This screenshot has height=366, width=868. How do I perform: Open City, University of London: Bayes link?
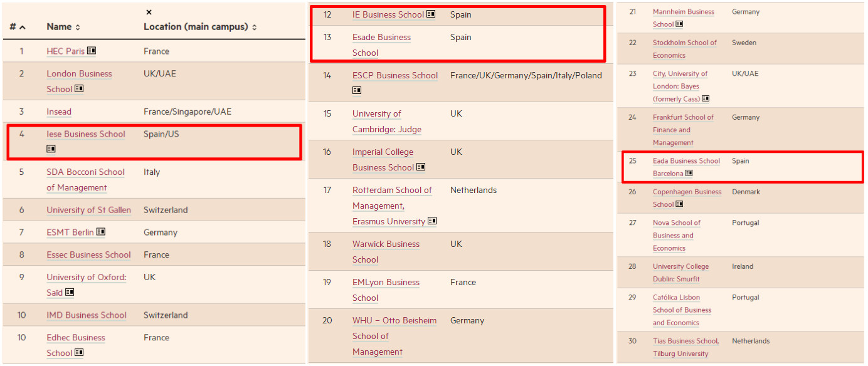pyautogui.click(x=680, y=86)
